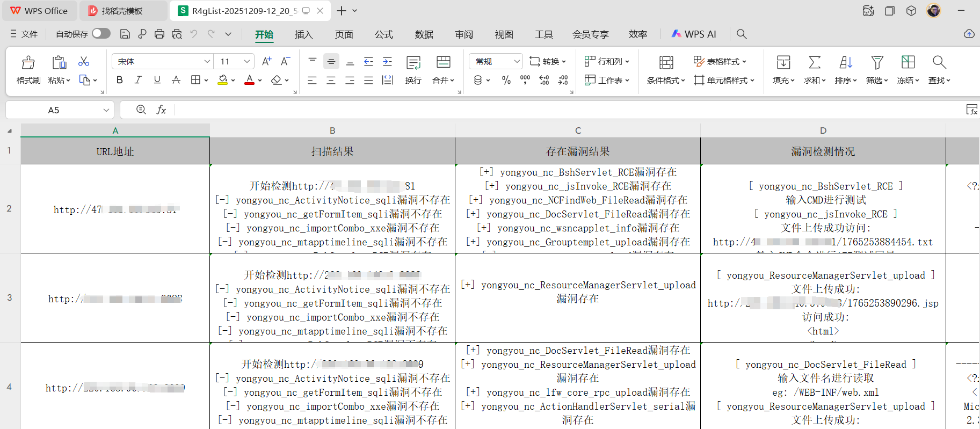This screenshot has width=980, height=429.
Task: Toggle the AutoSave (自动保存) switch
Action: tap(101, 33)
